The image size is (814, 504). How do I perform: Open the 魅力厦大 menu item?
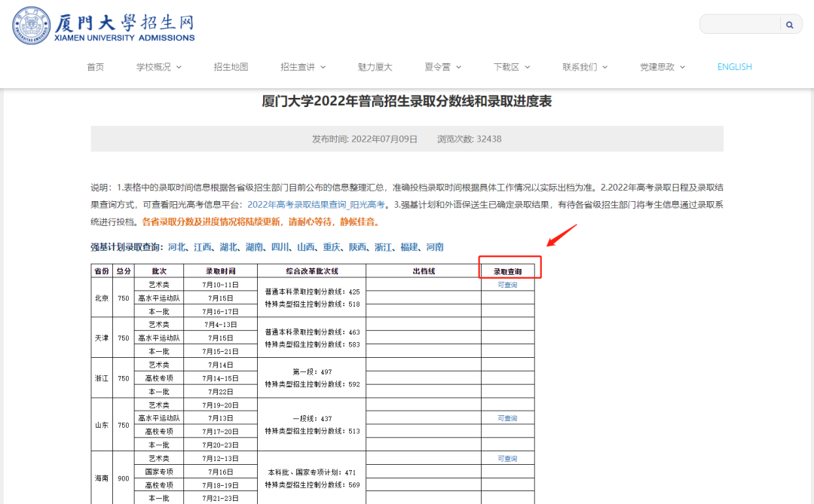click(375, 67)
